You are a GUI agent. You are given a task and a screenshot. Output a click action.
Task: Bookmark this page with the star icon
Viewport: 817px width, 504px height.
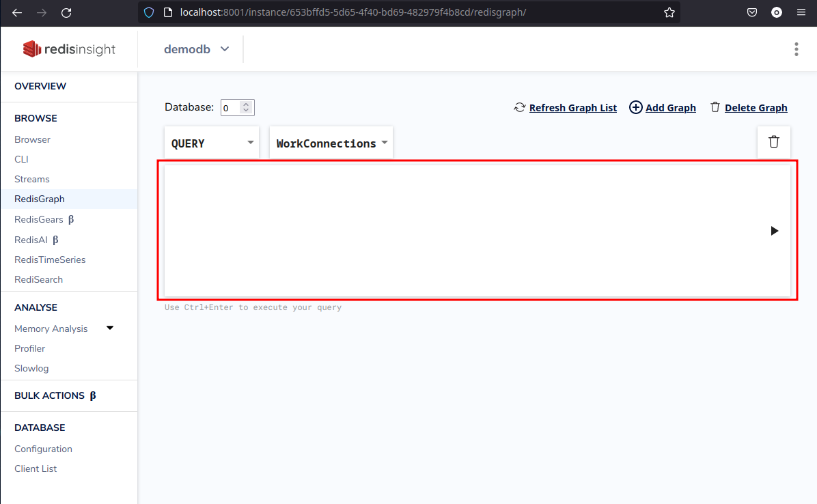click(x=669, y=12)
